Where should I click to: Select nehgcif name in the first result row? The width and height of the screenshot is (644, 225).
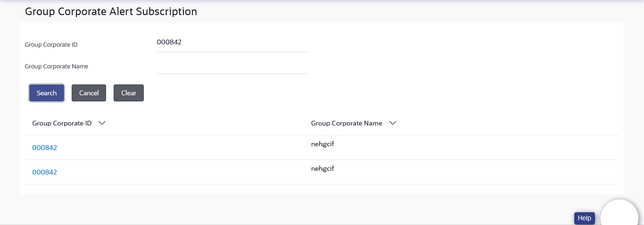tap(322, 144)
